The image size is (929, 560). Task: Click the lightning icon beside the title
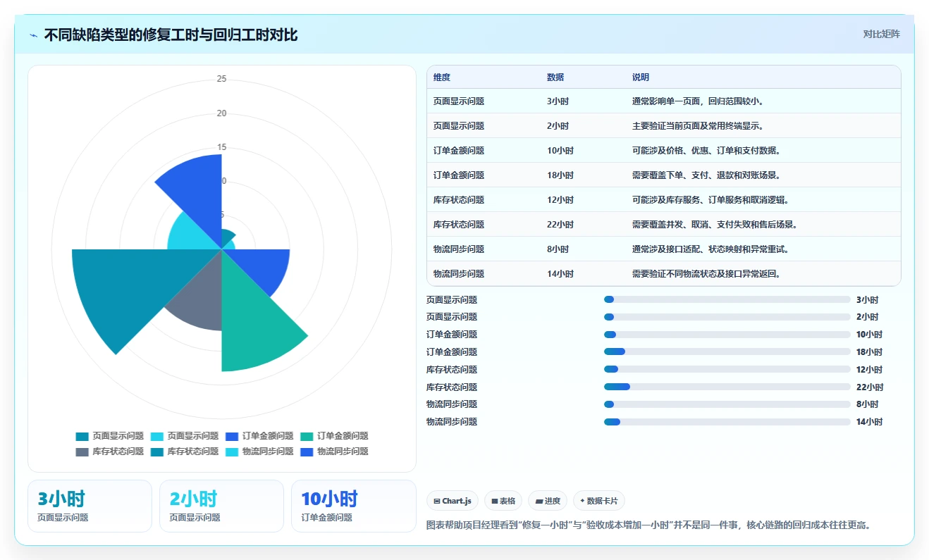(34, 35)
